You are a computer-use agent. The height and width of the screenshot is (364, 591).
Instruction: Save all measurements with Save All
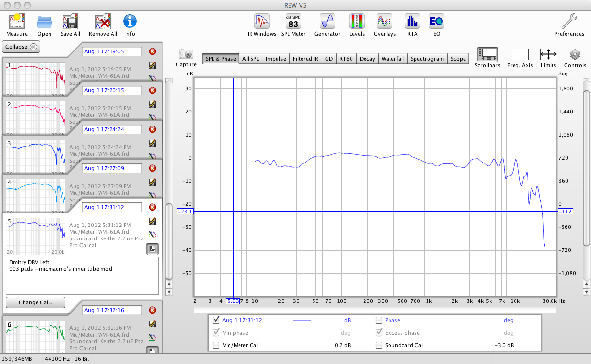point(70,22)
